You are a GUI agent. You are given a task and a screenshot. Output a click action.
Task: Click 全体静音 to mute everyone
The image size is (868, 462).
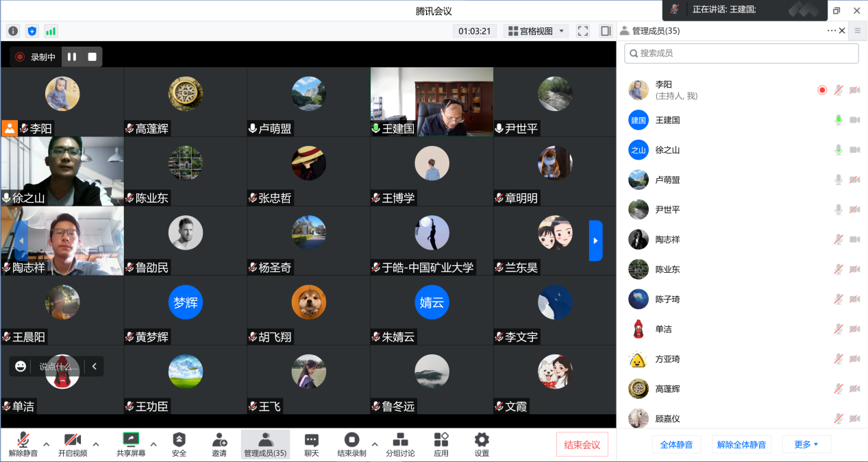[x=676, y=444]
